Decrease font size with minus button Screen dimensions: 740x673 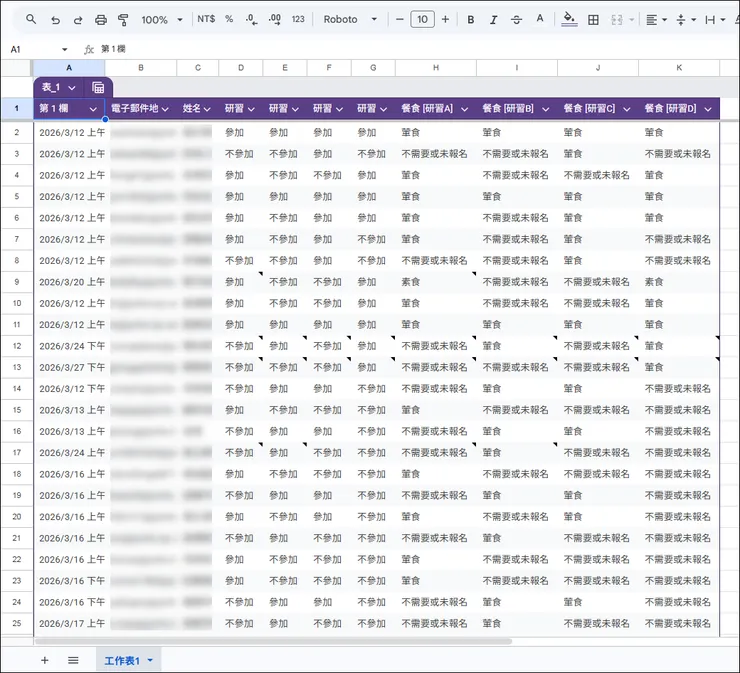coord(400,19)
